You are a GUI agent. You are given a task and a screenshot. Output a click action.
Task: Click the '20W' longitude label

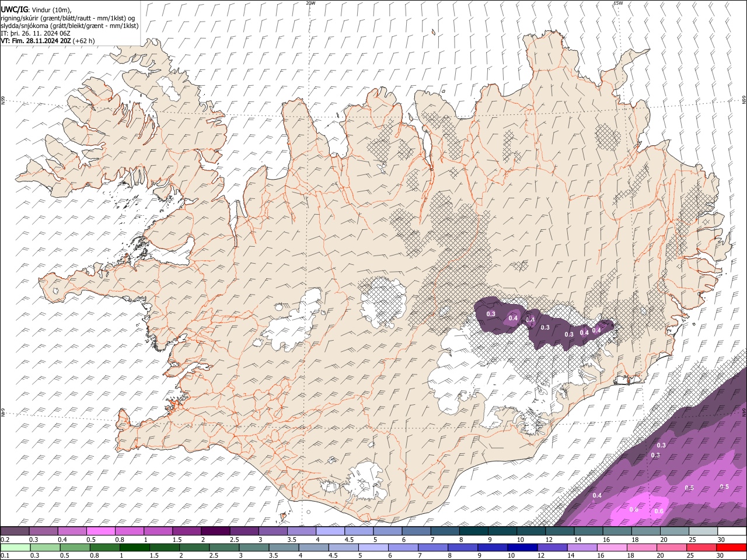coord(310,3)
